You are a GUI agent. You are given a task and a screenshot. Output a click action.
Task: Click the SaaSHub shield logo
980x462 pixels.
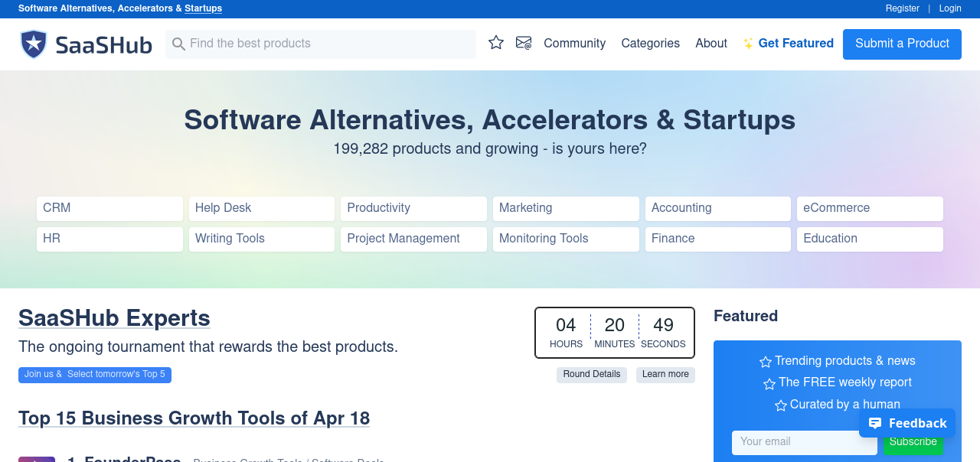coord(34,44)
